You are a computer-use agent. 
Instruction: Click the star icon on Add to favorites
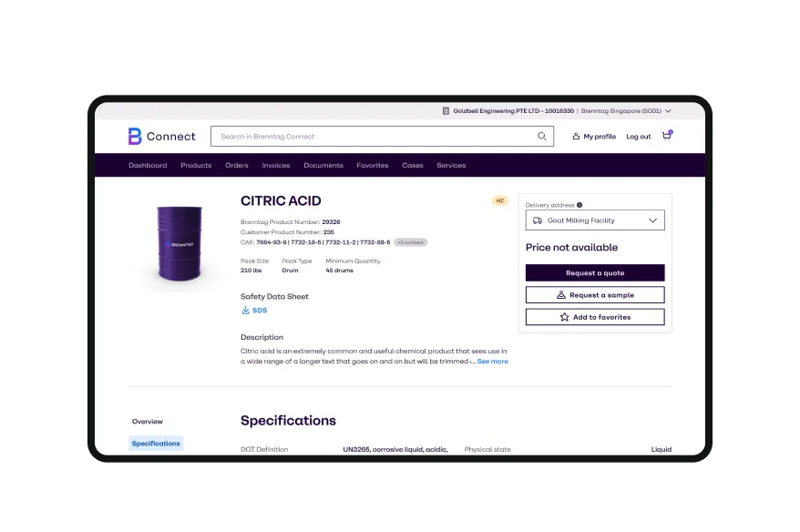pos(564,317)
